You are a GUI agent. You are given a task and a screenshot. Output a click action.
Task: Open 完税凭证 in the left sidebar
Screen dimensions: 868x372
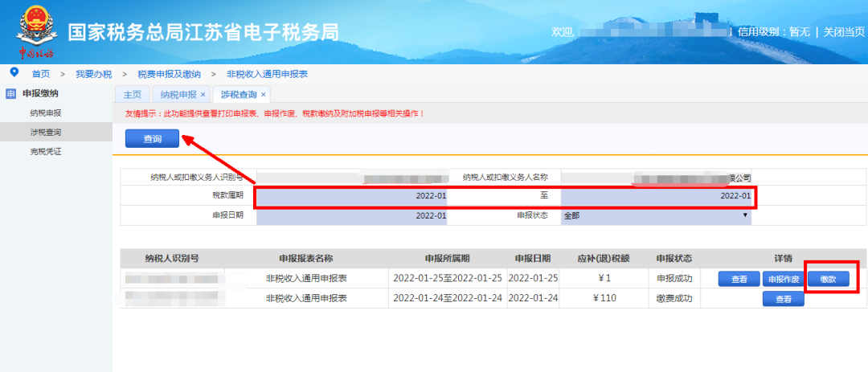[45, 151]
